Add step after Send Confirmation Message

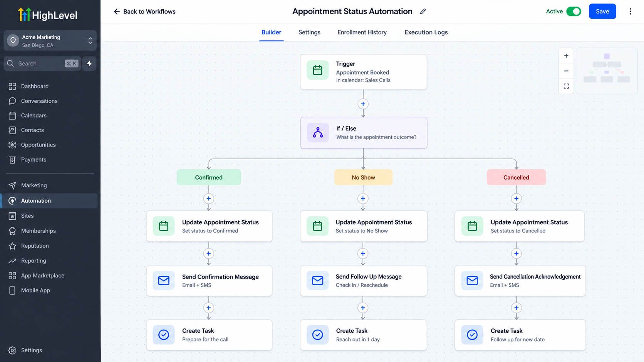(208, 308)
